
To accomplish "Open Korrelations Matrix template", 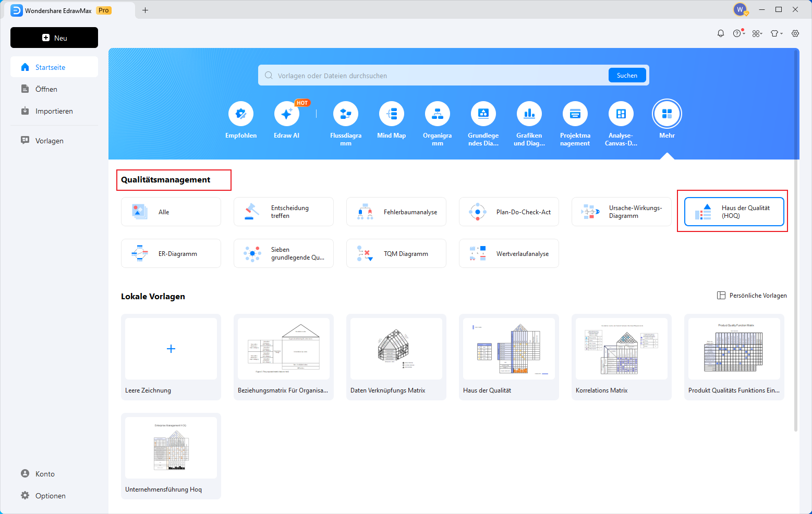I will 622,357.
